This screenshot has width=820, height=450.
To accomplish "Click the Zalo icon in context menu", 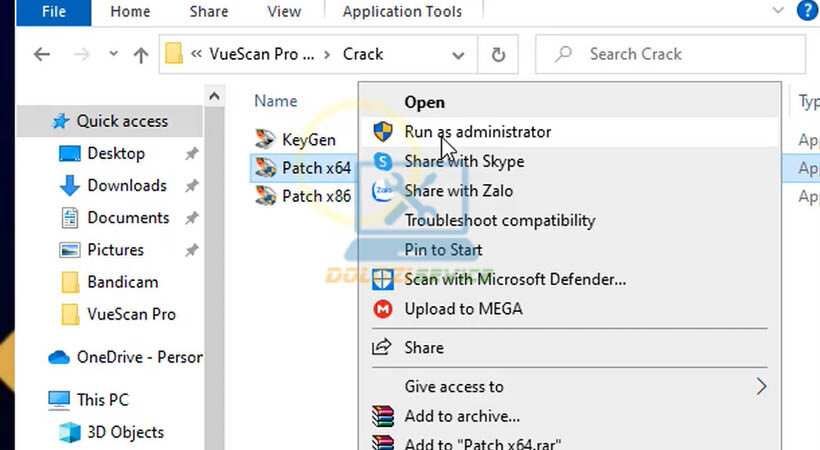I will 383,191.
